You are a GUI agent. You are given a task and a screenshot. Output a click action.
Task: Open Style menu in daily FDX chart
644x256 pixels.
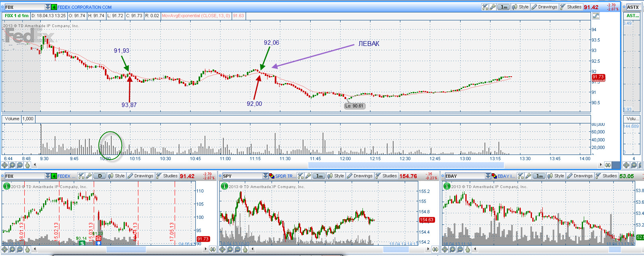[x=116, y=176]
